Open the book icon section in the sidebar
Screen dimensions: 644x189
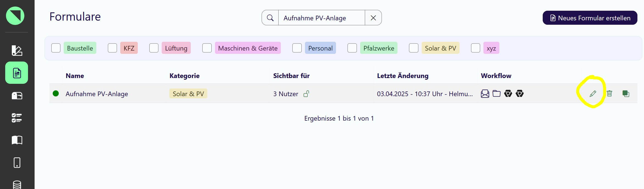(17, 140)
